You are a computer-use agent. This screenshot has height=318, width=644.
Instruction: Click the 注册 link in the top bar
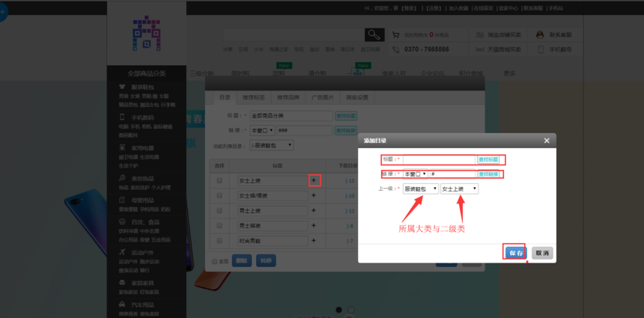(x=433, y=8)
